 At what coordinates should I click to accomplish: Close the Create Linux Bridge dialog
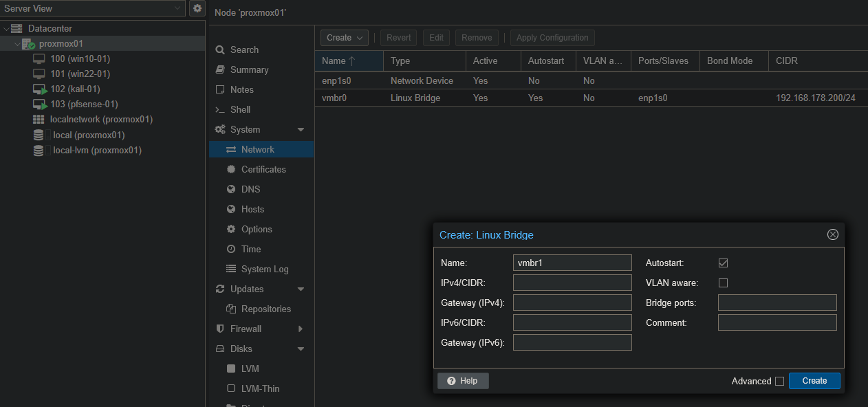(832, 234)
